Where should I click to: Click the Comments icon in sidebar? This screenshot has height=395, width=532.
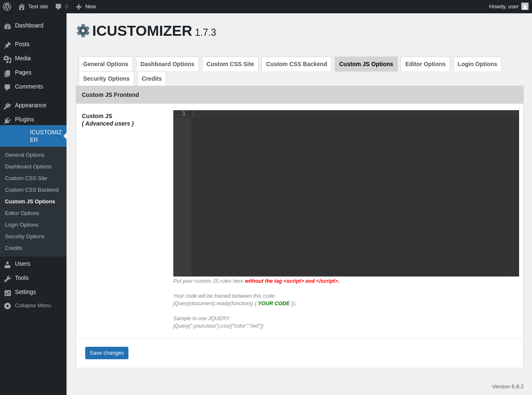7,87
